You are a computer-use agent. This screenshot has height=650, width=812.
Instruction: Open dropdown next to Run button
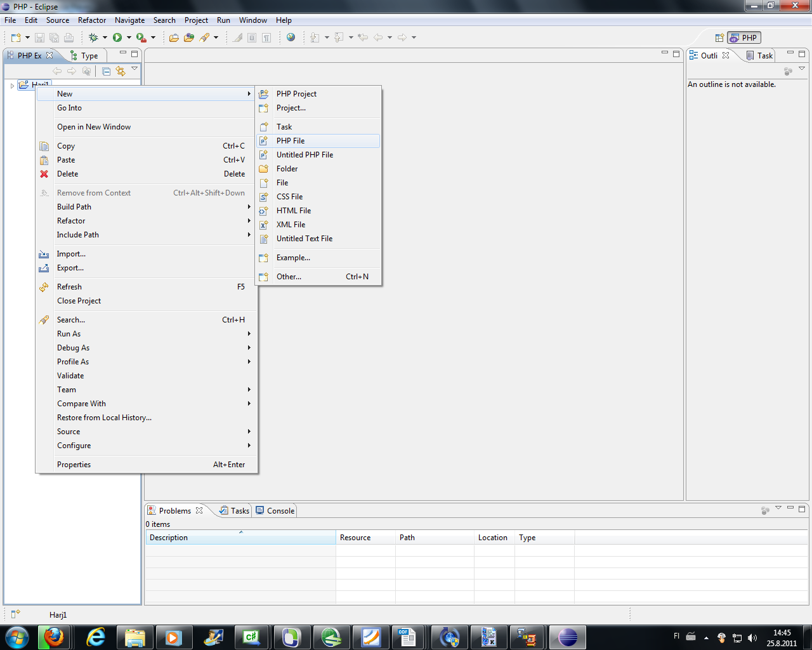(129, 37)
